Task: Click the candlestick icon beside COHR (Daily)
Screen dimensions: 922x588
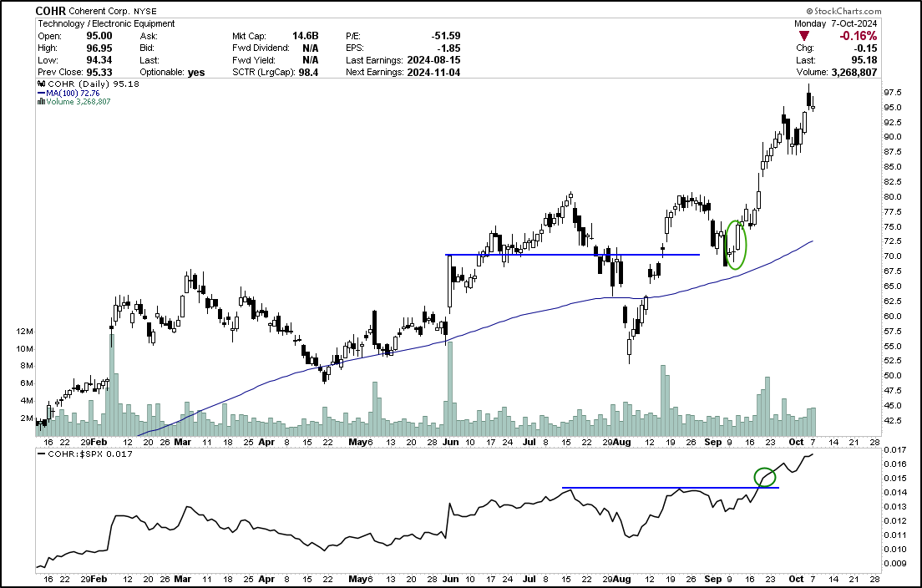Action: click(x=42, y=84)
